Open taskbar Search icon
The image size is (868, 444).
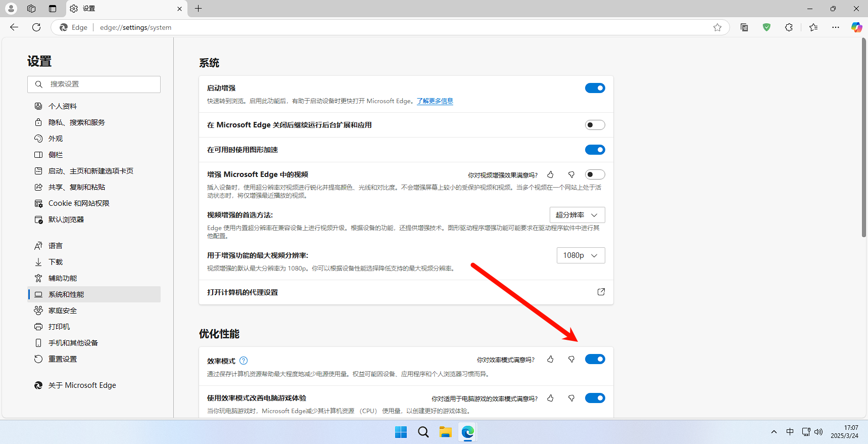(x=423, y=432)
